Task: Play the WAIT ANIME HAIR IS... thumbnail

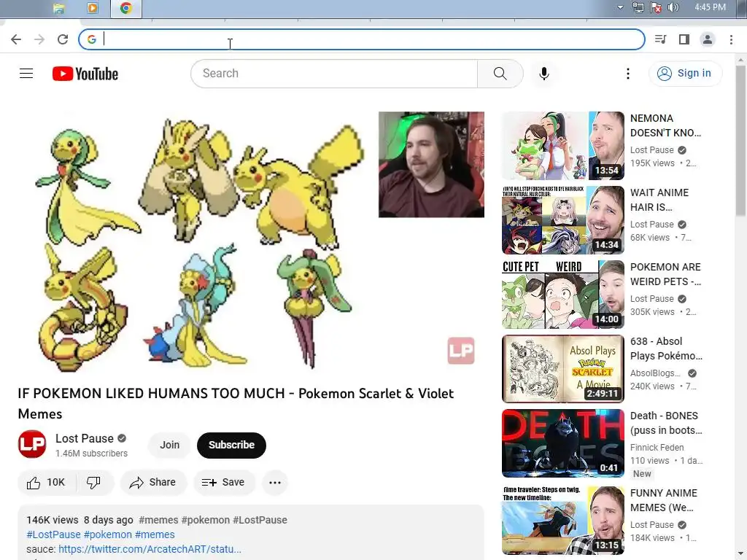Action: point(563,220)
